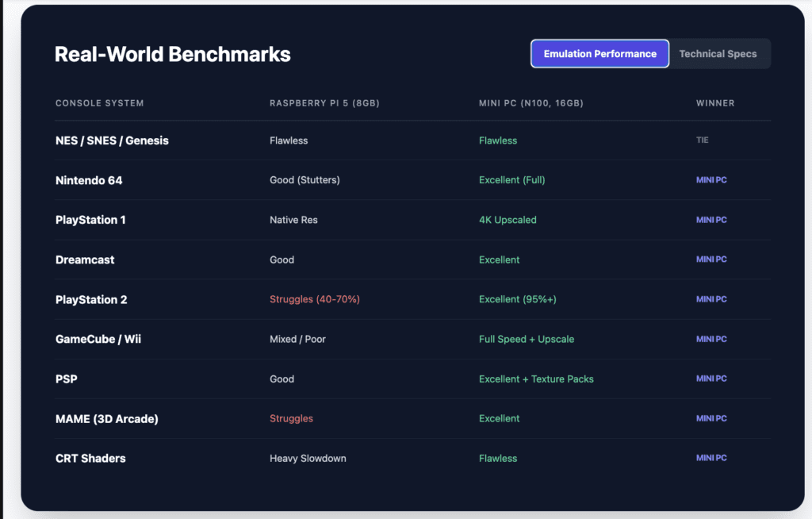The width and height of the screenshot is (812, 519).
Task: Click MINI PC winner in PlayStation 1 row
Action: [711, 220]
